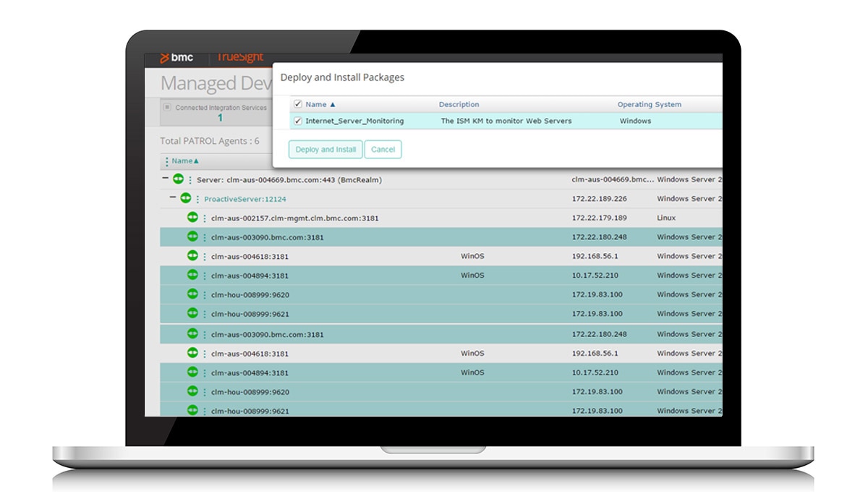Click the Connected Integration Services count
The height and width of the screenshot is (499, 868).
click(x=220, y=118)
